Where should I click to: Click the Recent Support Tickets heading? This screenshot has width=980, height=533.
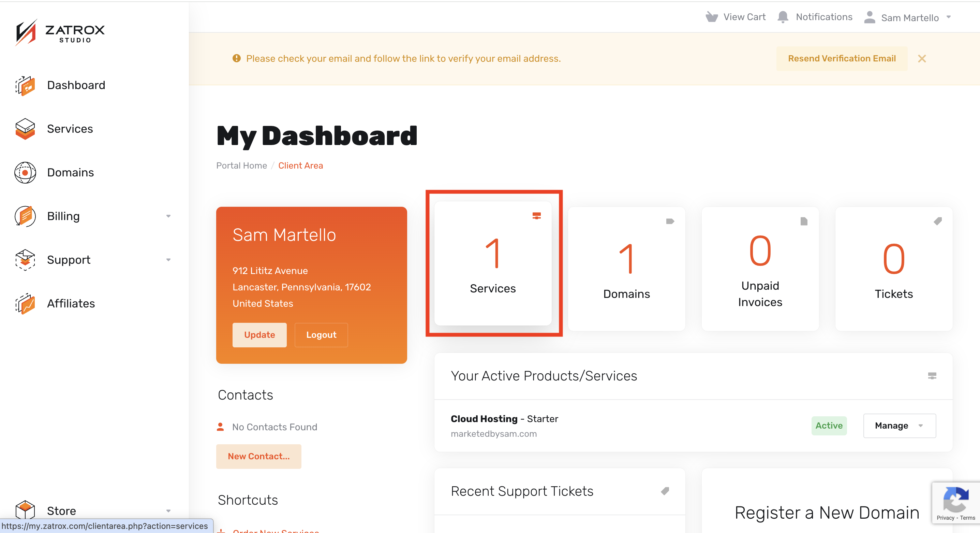coord(522,491)
